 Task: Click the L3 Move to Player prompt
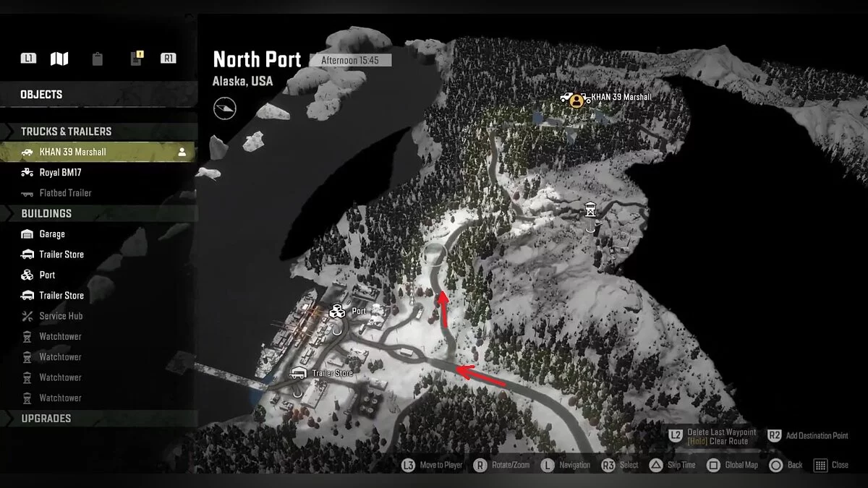pos(433,465)
